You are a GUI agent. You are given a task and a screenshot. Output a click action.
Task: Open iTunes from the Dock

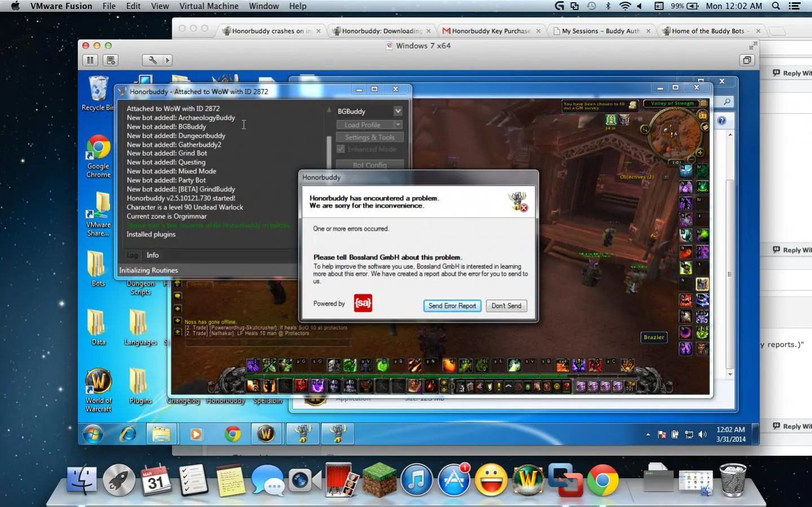(416, 480)
